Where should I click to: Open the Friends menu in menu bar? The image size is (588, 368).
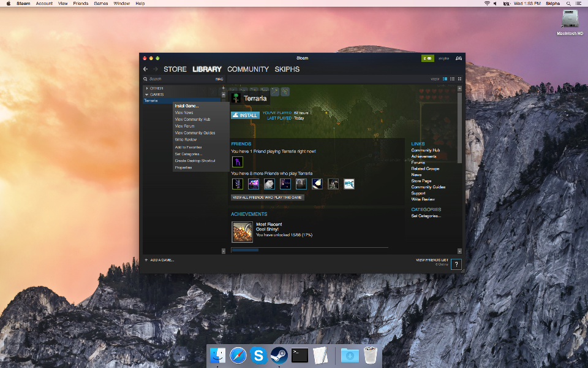81,4
